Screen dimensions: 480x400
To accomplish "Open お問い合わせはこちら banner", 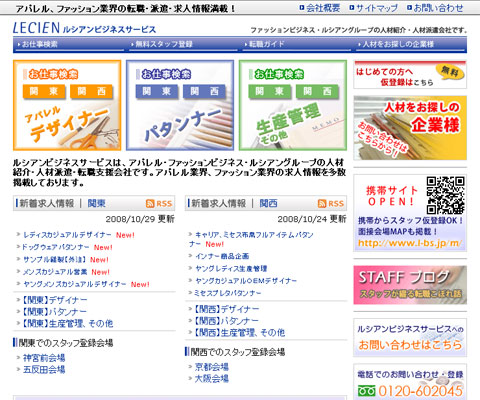I will (x=410, y=337).
